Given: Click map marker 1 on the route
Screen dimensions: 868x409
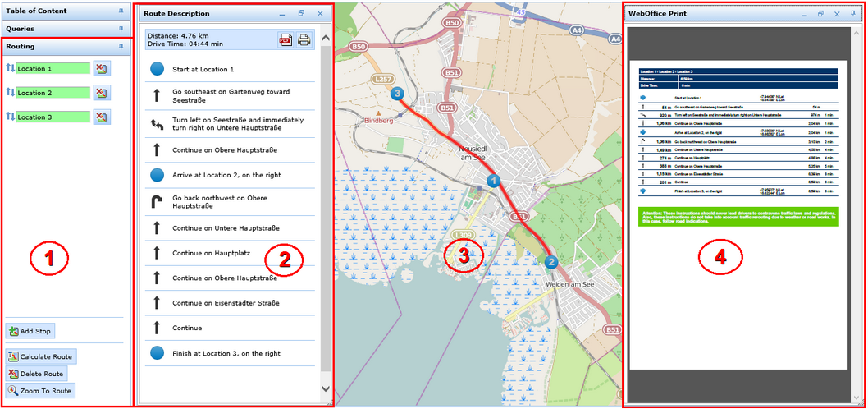Looking at the screenshot, I should point(493,181).
